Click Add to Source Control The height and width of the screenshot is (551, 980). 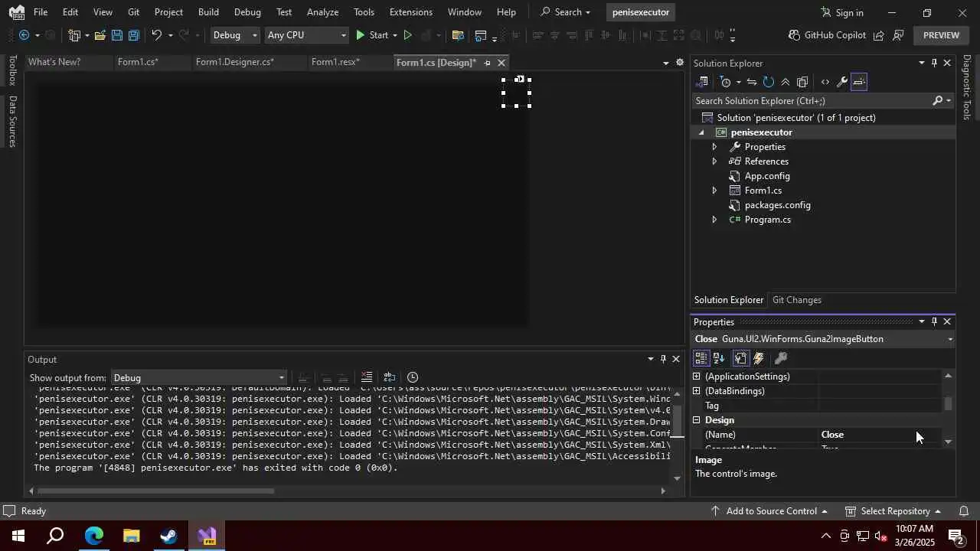click(769, 511)
